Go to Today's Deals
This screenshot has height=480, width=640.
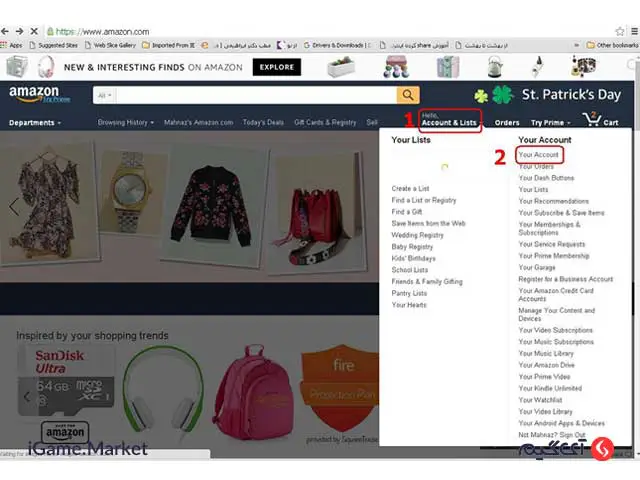[263, 122]
